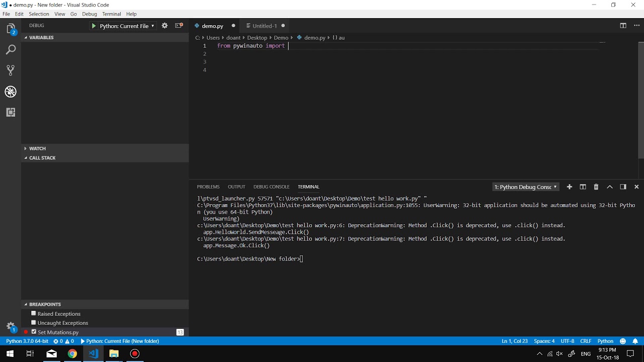Show hidden system tray icons

(x=539, y=353)
